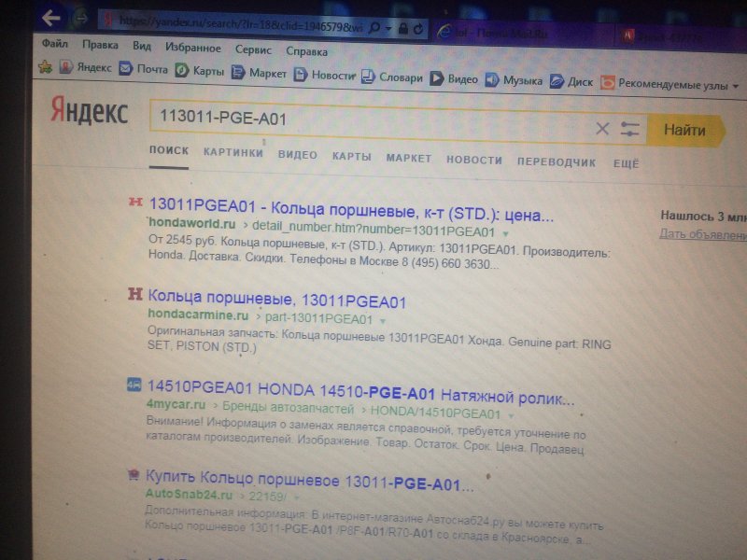This screenshot has height=560, width=747.
Task: Select the Поиск tab
Action: point(169,150)
